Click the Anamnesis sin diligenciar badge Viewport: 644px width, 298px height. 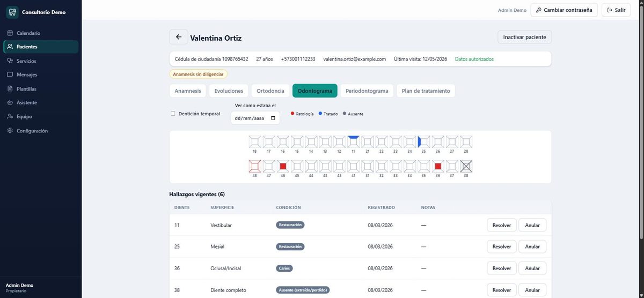click(x=199, y=74)
